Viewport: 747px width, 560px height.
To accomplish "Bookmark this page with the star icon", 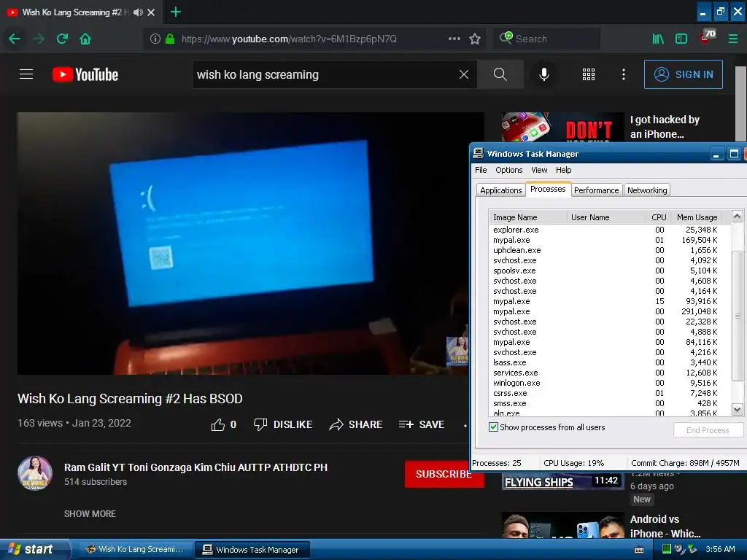I will 474,39.
